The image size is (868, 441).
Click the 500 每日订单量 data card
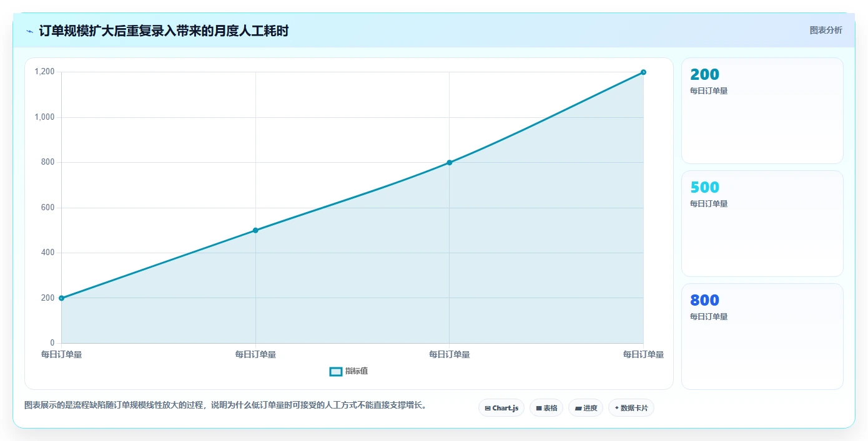point(762,224)
